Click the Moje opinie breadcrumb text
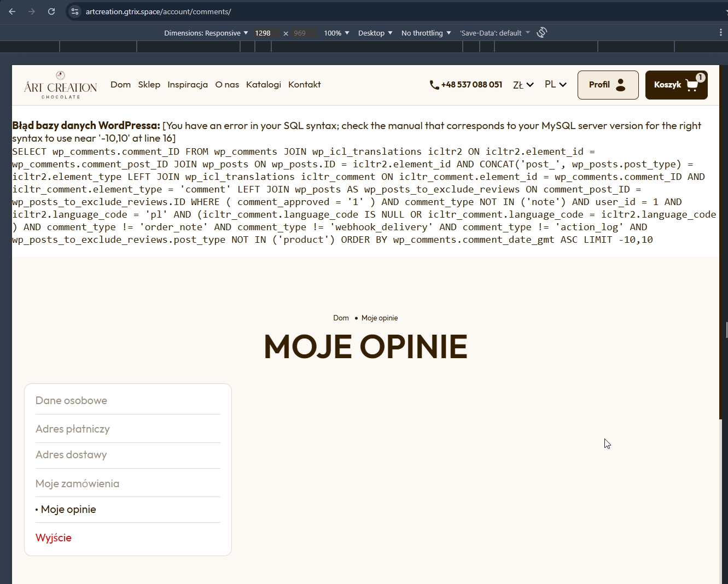Screen dimensions: 728x584 pos(380,318)
